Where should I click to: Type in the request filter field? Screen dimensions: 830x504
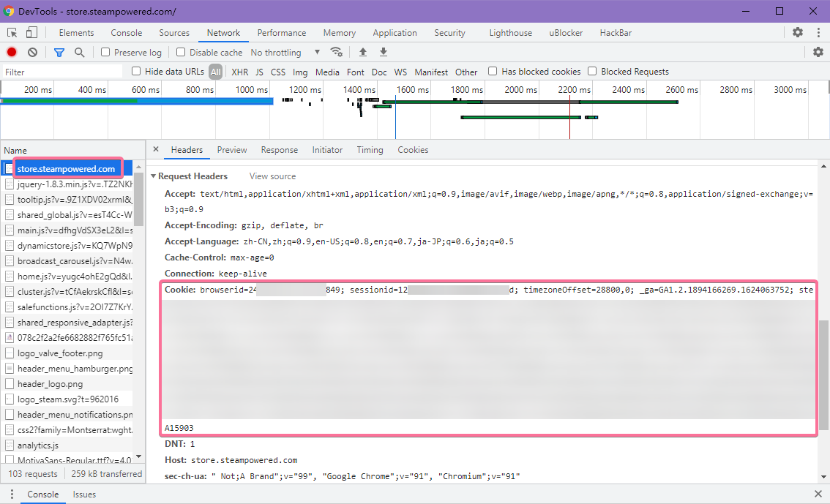tap(61, 72)
